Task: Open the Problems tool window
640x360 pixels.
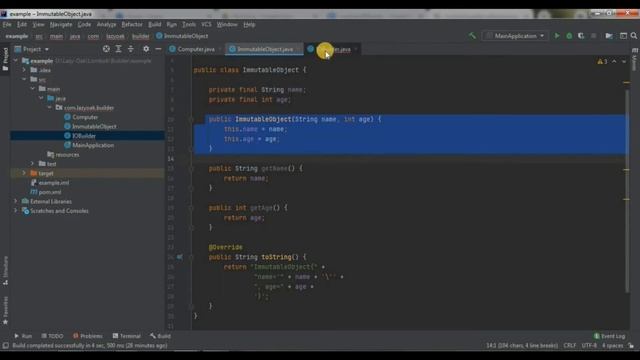Action: coord(88,336)
